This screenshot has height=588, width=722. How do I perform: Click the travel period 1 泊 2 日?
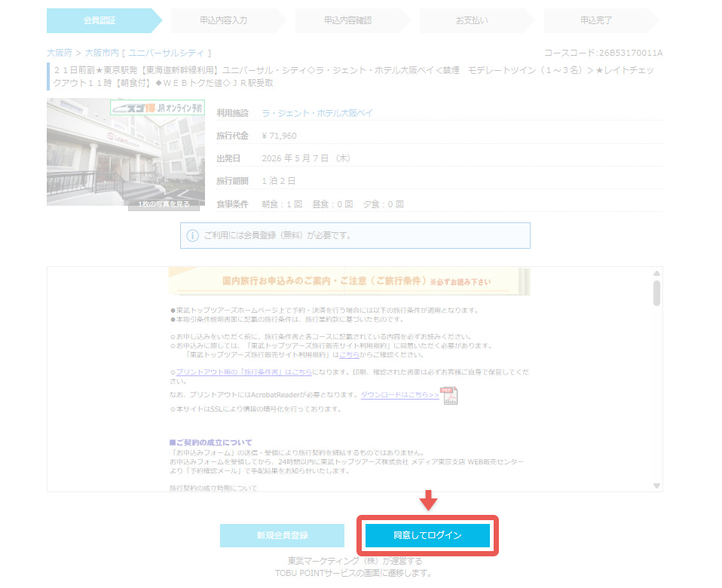pos(279,181)
